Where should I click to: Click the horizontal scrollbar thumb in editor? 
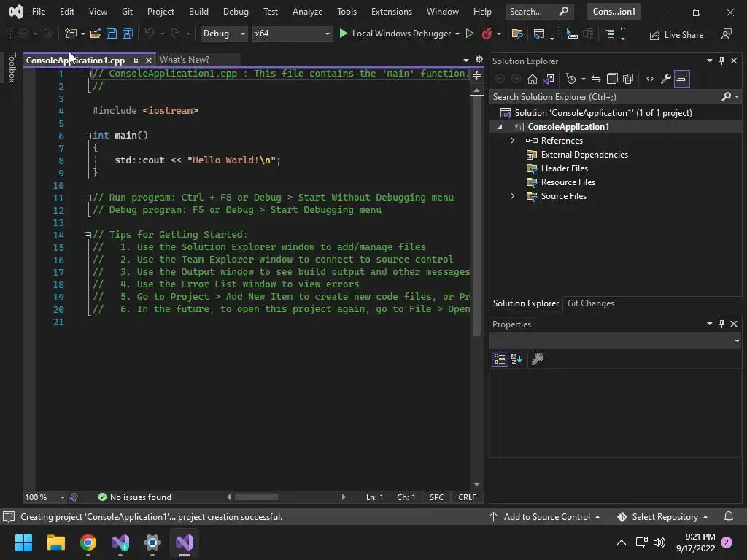(256, 497)
